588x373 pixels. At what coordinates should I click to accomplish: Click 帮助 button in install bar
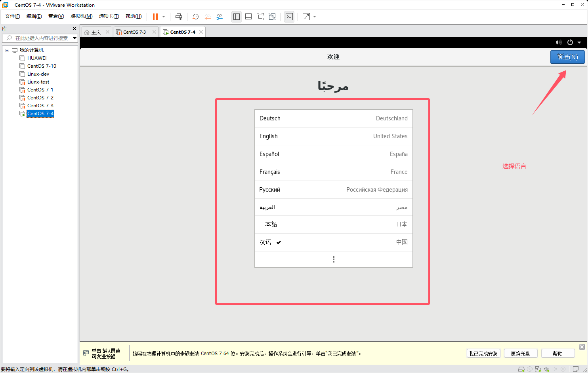(558, 354)
